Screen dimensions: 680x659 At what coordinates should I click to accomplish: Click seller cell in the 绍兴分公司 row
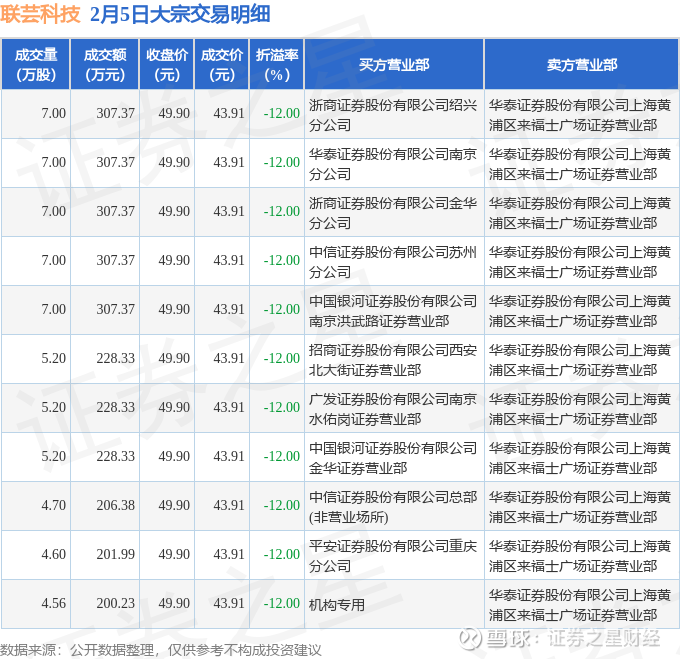[x=580, y=114]
